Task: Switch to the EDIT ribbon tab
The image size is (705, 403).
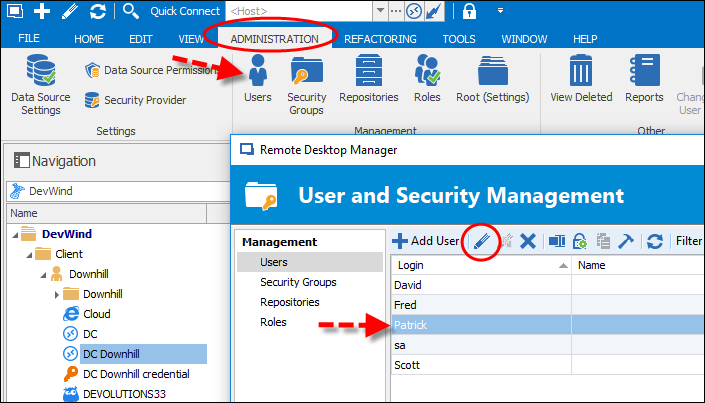Action: (141, 39)
